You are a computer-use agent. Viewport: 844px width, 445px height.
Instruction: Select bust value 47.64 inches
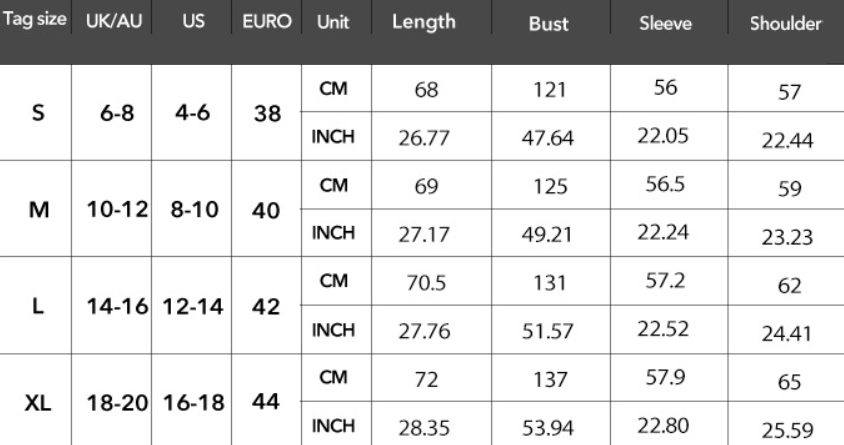click(x=547, y=138)
